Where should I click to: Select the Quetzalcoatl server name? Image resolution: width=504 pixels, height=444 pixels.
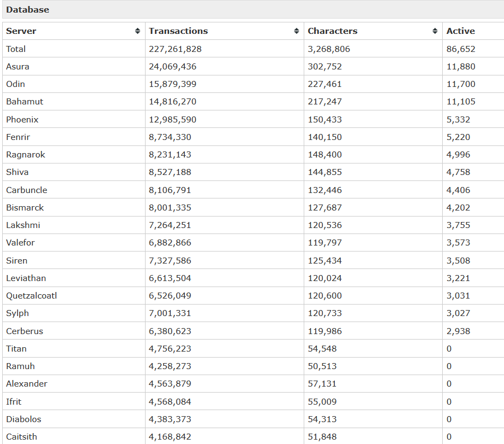click(32, 296)
